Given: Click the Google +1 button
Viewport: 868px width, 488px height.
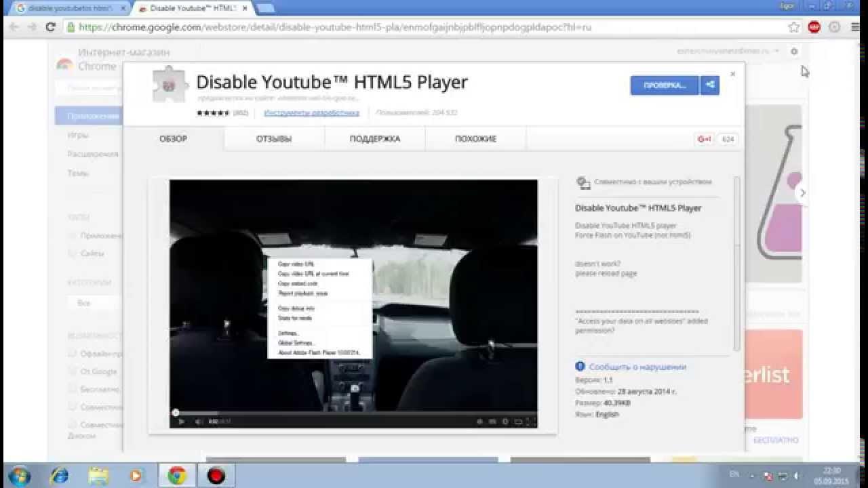Looking at the screenshot, I should (x=705, y=139).
